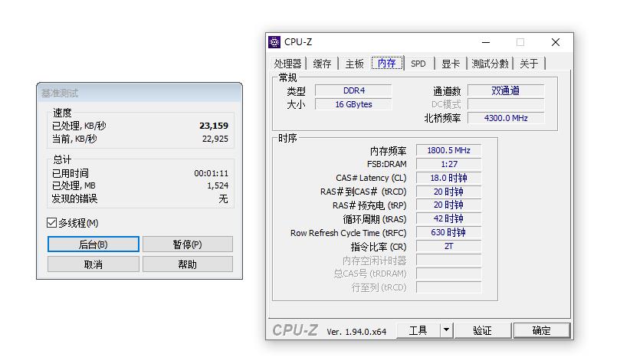The height and width of the screenshot is (364, 620).
Task: Click the CPU-Z app icon in title bar
Action: 274,42
